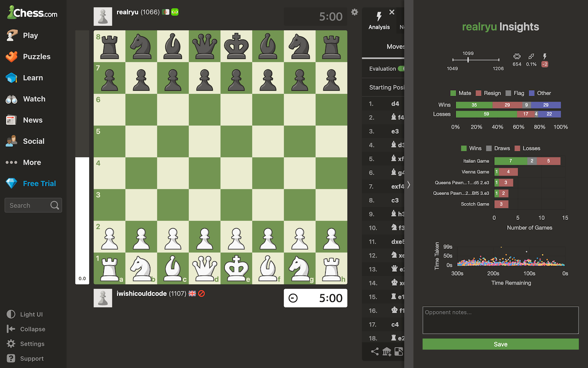Open the Watch section
This screenshot has width=588, height=368.
click(x=25, y=99)
